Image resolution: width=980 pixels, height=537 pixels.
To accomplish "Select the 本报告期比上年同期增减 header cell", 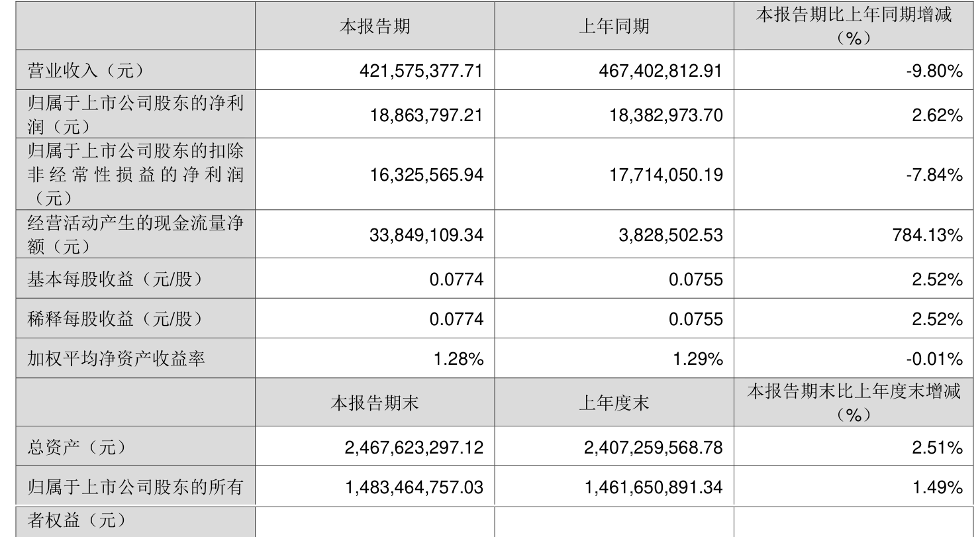I will click(854, 27).
